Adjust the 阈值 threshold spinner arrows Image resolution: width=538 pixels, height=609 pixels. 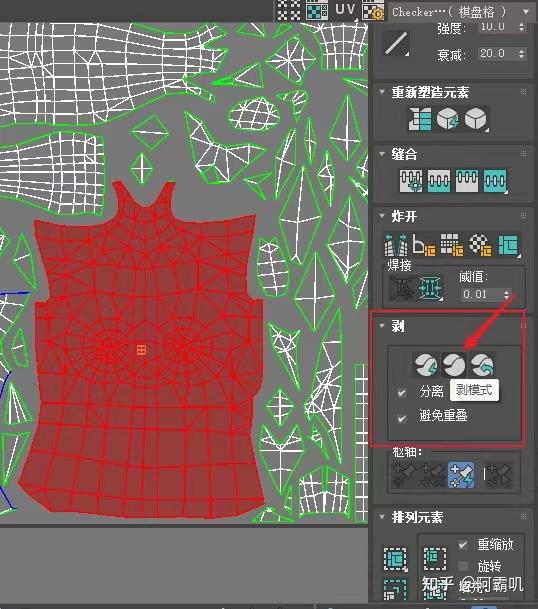click(x=507, y=294)
